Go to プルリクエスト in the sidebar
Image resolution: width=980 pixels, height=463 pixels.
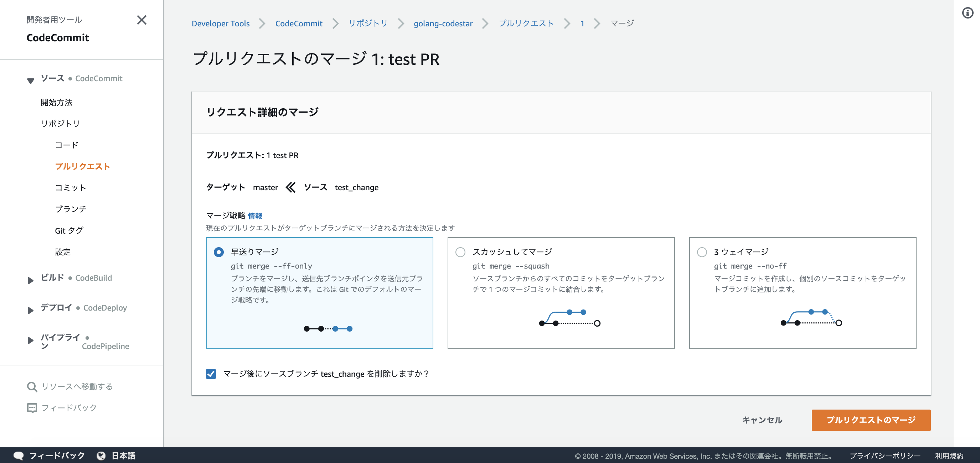tap(83, 166)
